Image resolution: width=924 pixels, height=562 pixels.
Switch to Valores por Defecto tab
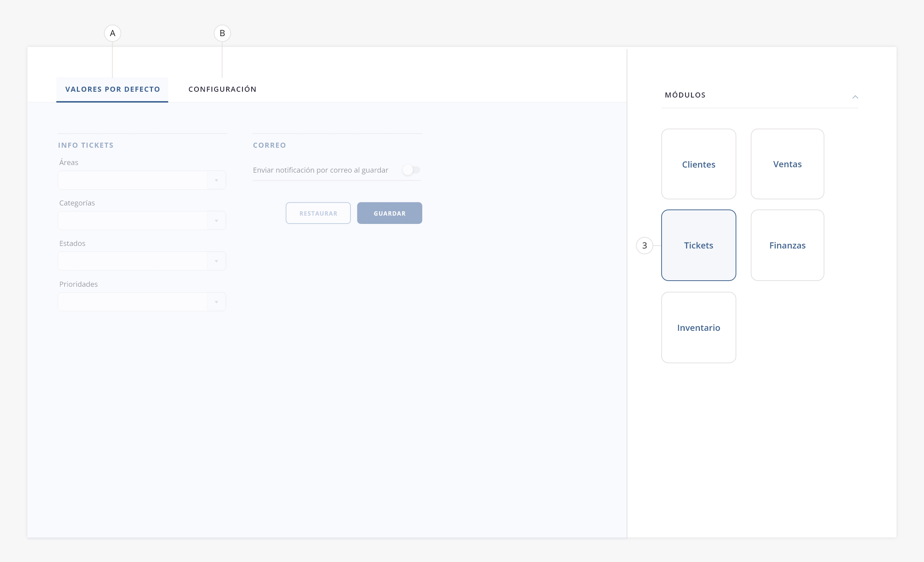[113, 89]
